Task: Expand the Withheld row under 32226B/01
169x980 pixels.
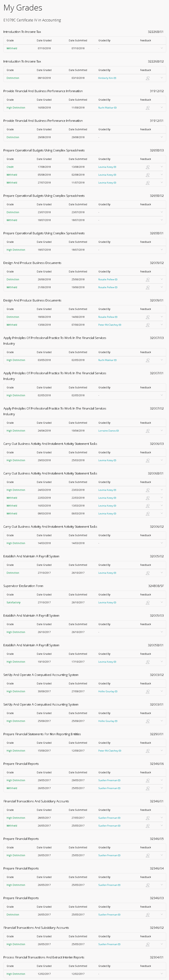Action: [162, 48]
